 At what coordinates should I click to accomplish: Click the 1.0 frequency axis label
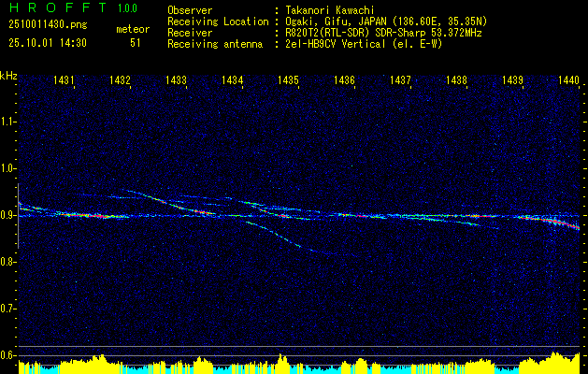pos(7,168)
